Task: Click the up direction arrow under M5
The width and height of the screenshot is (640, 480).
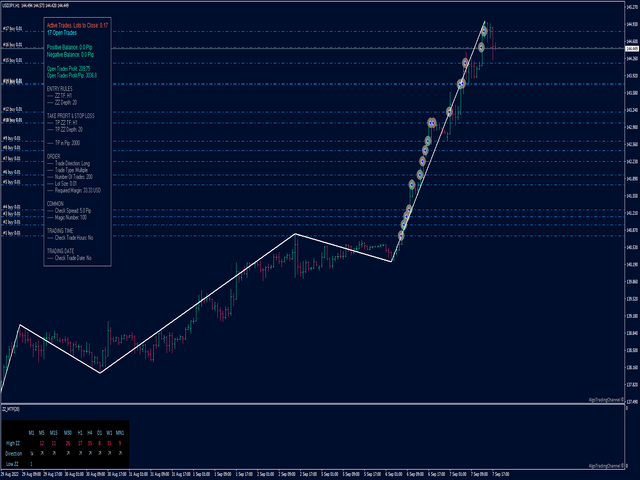Action: (42, 453)
